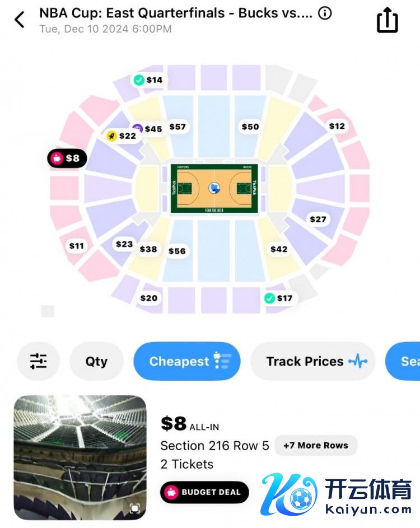This screenshot has height=528, width=420.
Task: Open the filter sliders icon
Action: pyautogui.click(x=39, y=362)
